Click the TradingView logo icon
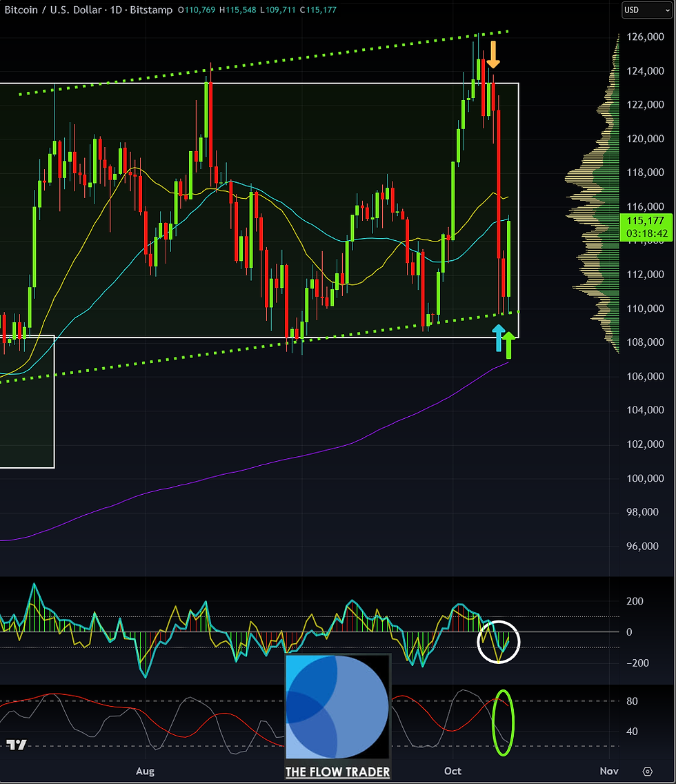 click(x=17, y=745)
